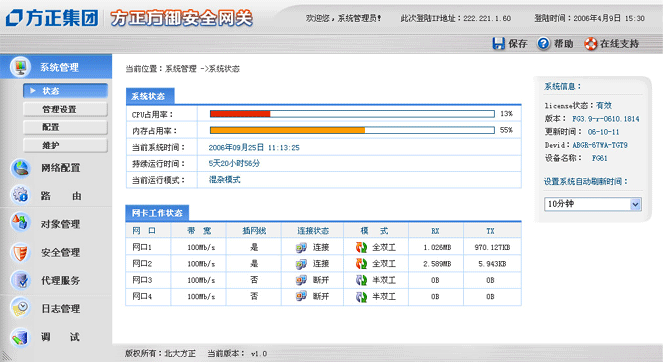
Task: Click RX value 2.589MB
Action: click(437, 264)
